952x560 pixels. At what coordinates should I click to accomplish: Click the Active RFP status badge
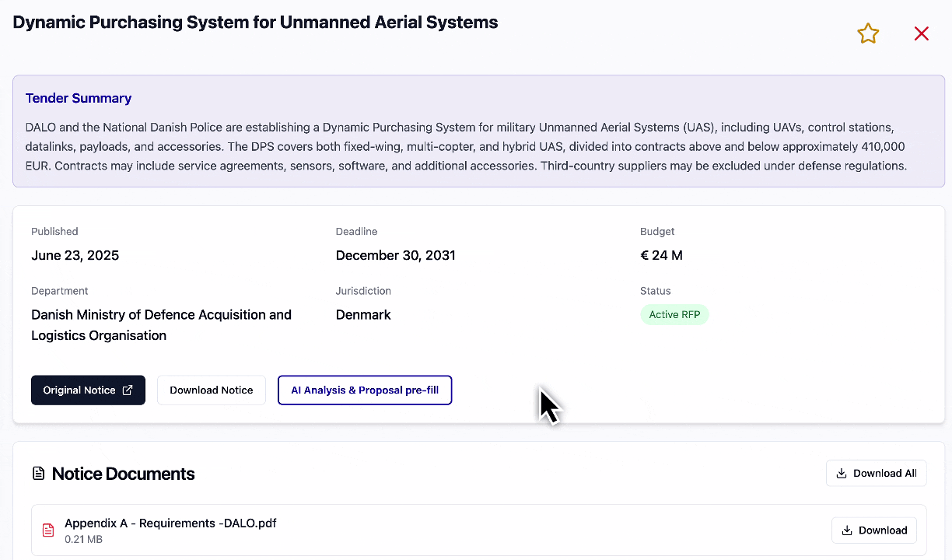pos(674,315)
